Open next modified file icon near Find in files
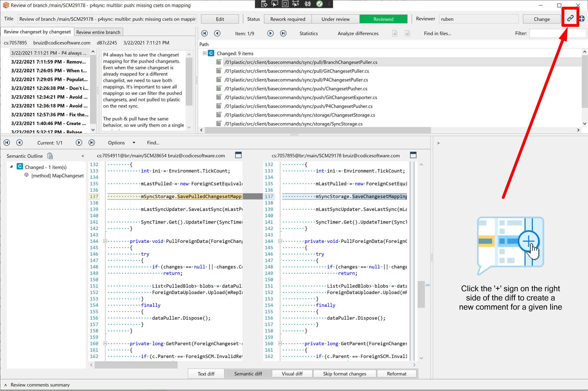The height and width of the screenshot is (391, 588). point(408,33)
